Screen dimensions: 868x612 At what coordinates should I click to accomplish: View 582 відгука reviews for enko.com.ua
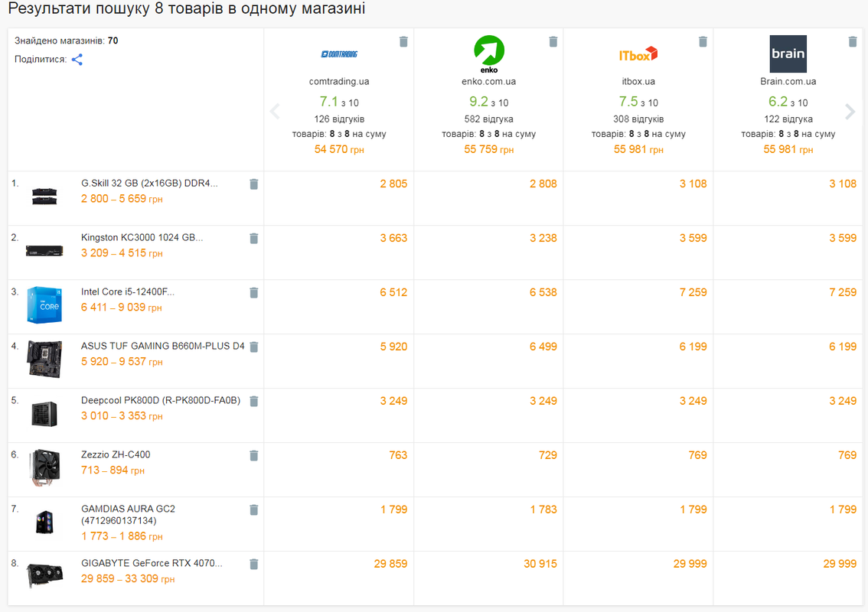[489, 119]
